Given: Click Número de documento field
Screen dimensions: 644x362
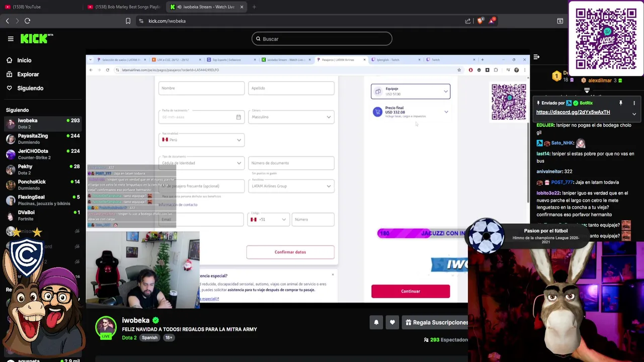Looking at the screenshot, I should [x=291, y=163].
